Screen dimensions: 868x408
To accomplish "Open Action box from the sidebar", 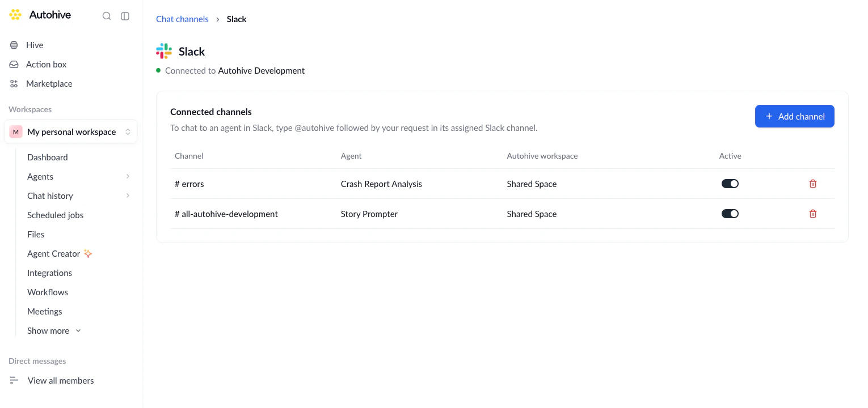I will pyautogui.click(x=47, y=65).
